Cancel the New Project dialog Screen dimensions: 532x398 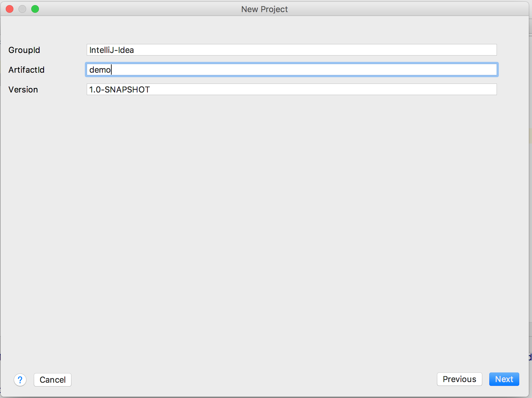pyautogui.click(x=53, y=380)
